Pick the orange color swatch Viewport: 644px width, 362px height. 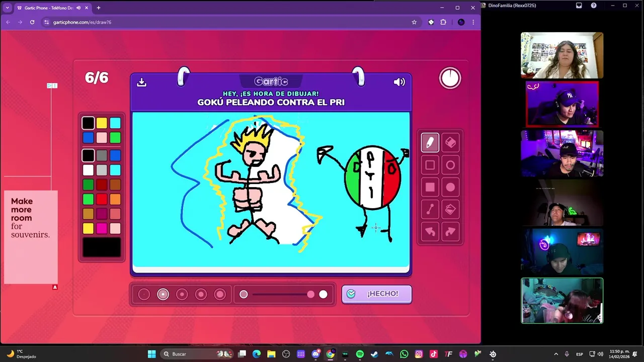115,200
